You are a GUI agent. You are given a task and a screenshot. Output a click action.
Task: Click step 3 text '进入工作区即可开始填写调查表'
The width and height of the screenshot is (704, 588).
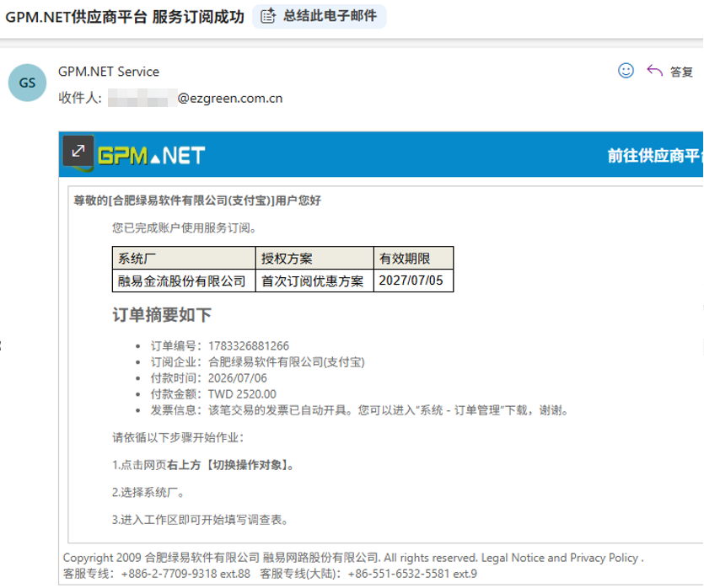click(x=202, y=520)
